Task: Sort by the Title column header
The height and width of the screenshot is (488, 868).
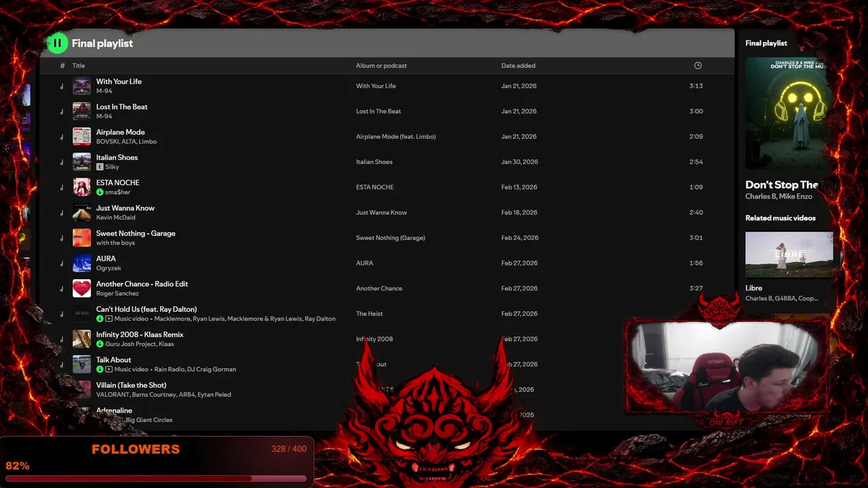Action: click(x=79, y=66)
